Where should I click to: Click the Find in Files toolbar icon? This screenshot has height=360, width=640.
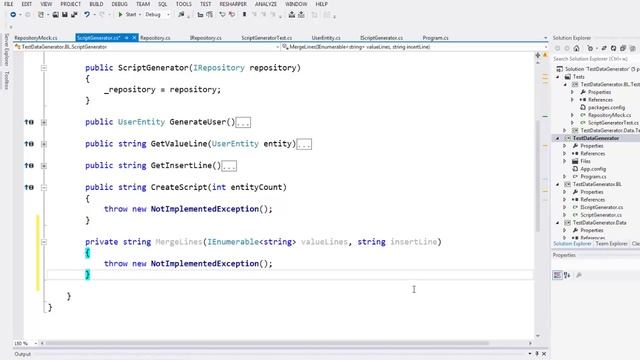click(181, 15)
